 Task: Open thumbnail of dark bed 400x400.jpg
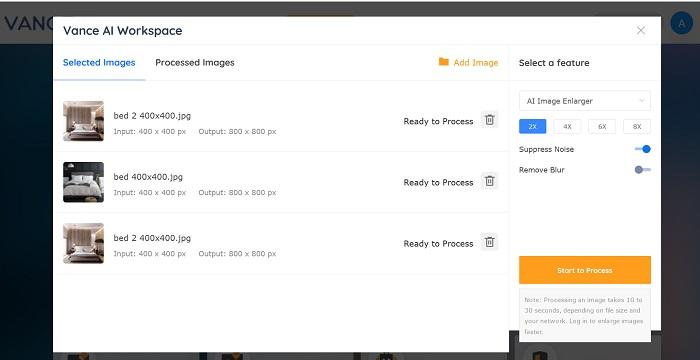(83, 182)
